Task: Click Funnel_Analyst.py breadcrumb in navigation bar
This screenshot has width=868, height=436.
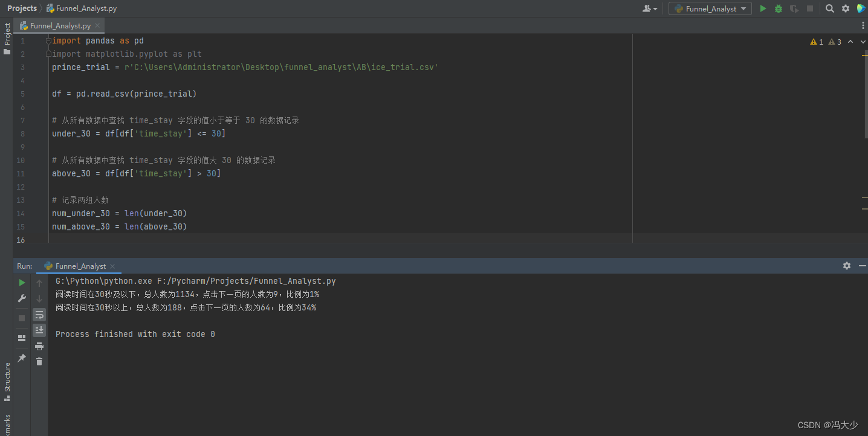Action: point(82,8)
